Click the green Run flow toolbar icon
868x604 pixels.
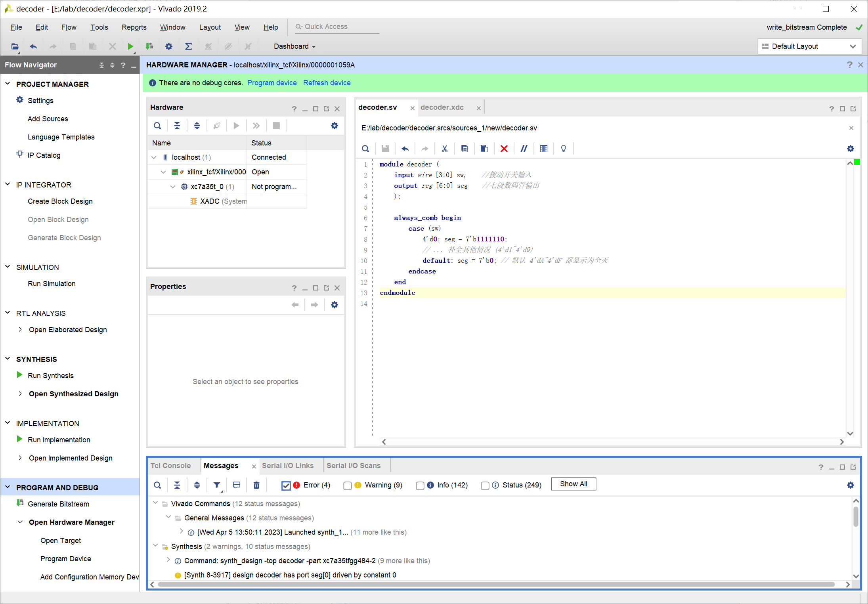130,46
